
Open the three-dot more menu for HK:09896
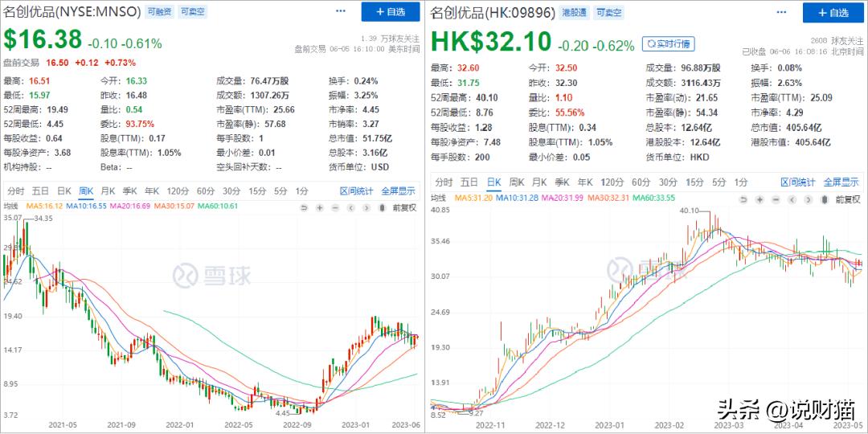pos(782,11)
